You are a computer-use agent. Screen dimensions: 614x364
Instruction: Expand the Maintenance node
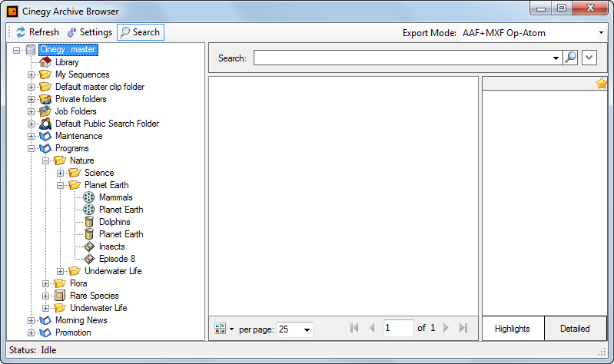pos(31,136)
